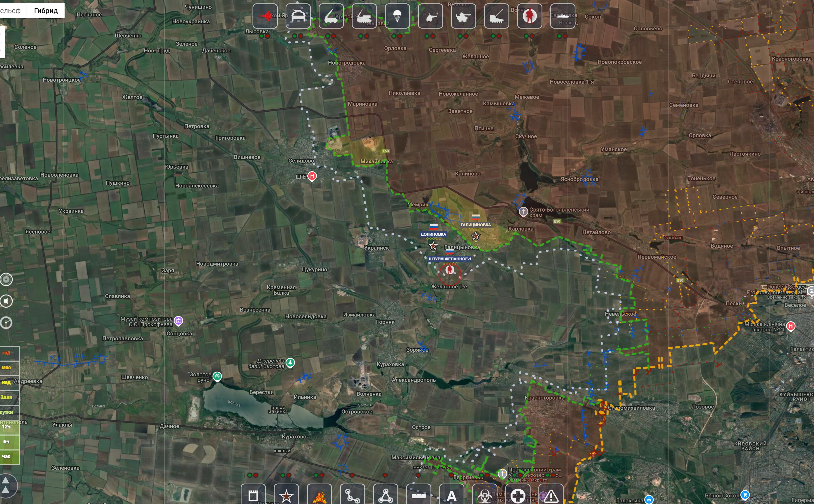The height and width of the screenshot is (504, 814).
Task: Select the helicopter unit icon
Action: [x=430, y=16]
